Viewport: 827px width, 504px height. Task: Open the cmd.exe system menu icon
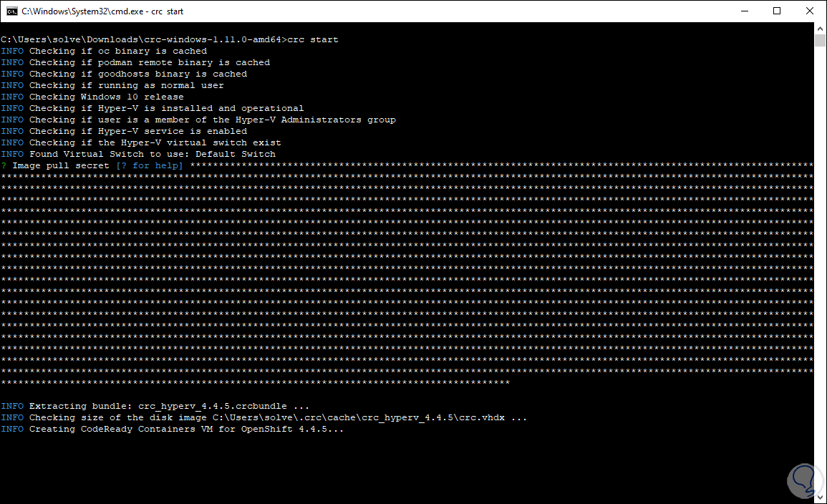11,11
